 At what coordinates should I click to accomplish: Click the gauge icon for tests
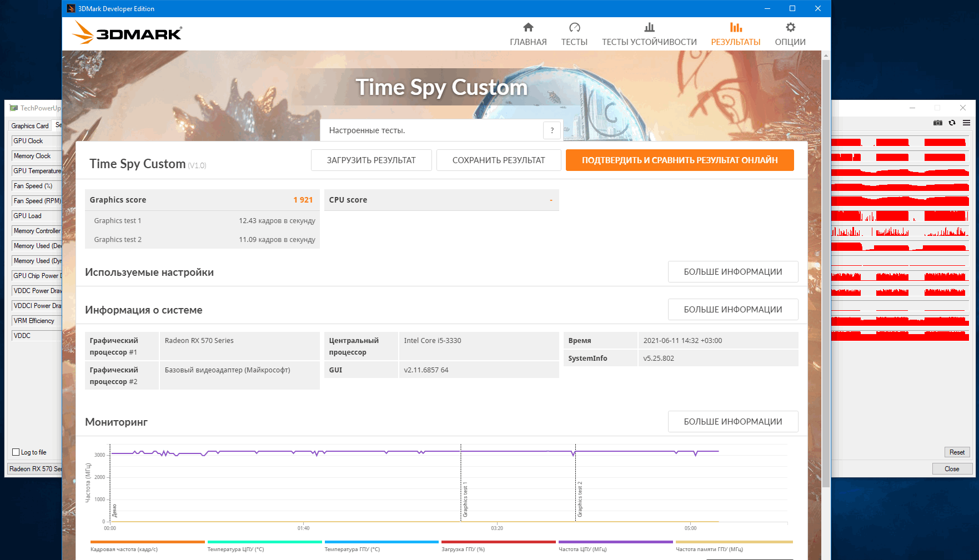point(574,27)
